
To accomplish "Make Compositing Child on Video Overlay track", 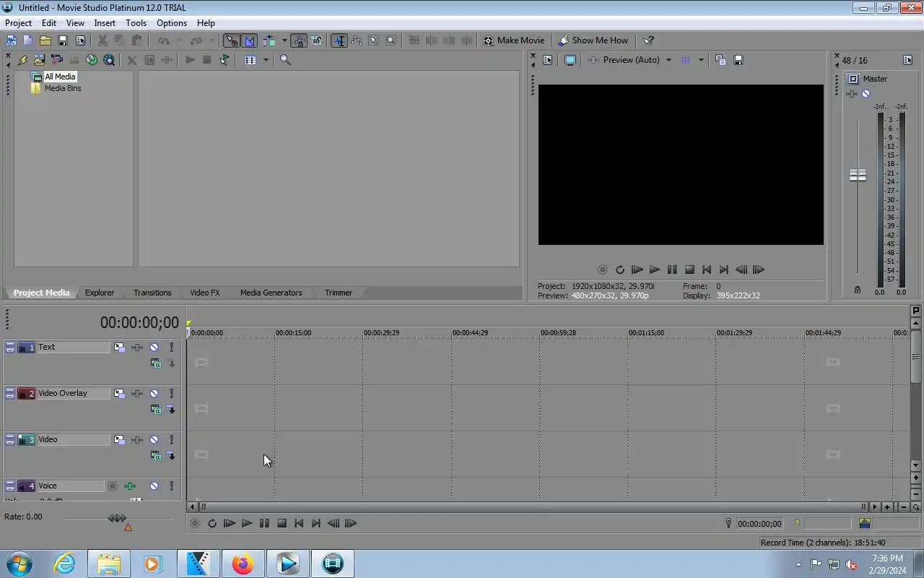I will pyautogui.click(x=172, y=410).
